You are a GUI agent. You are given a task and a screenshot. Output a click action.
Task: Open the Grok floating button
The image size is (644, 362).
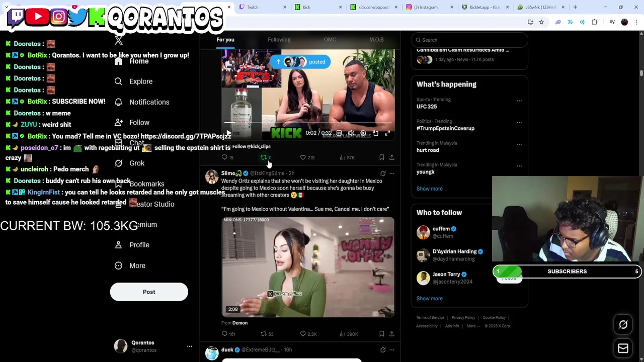coord(623,325)
